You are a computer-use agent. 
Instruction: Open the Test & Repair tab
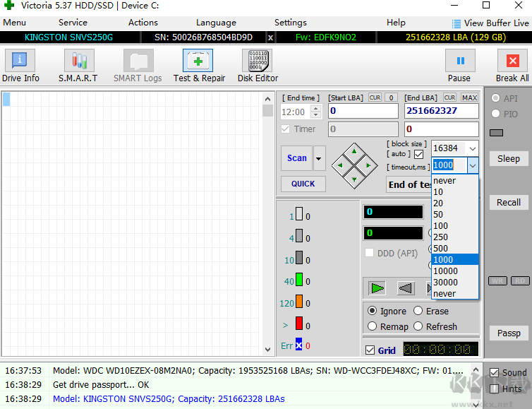[x=199, y=66]
